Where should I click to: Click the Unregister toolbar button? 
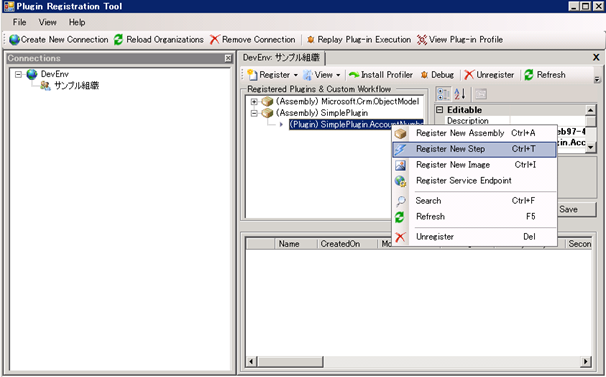[x=489, y=75]
